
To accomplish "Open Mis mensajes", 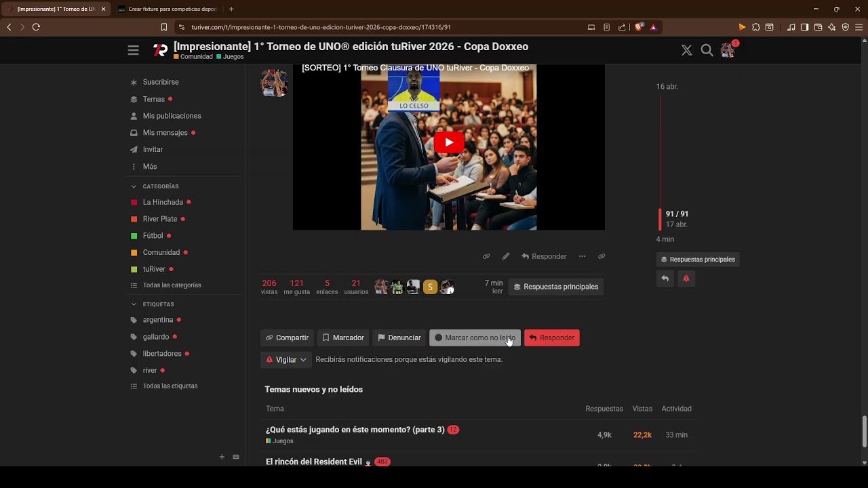I will [165, 133].
